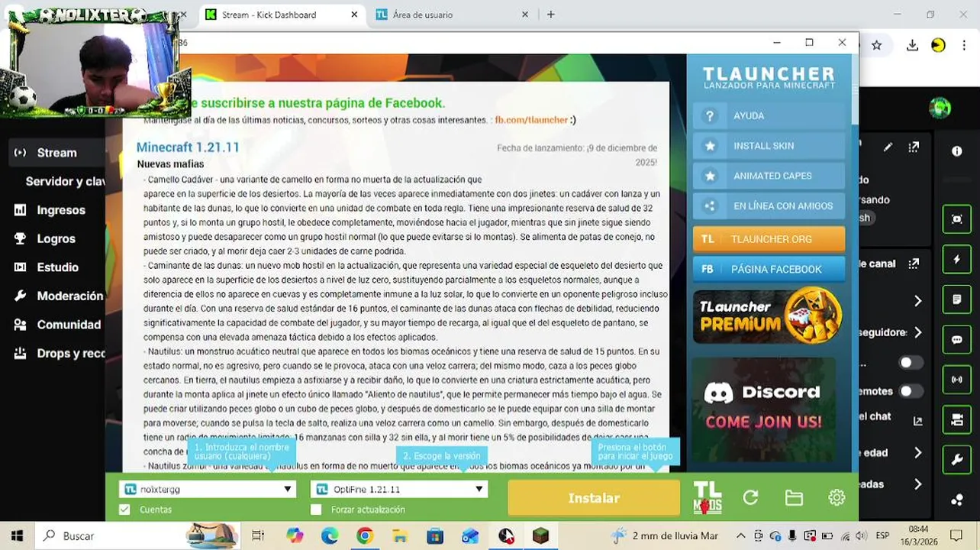Click the star icon beside Animated Capes
This screenshot has width=980, height=550.
[710, 176]
